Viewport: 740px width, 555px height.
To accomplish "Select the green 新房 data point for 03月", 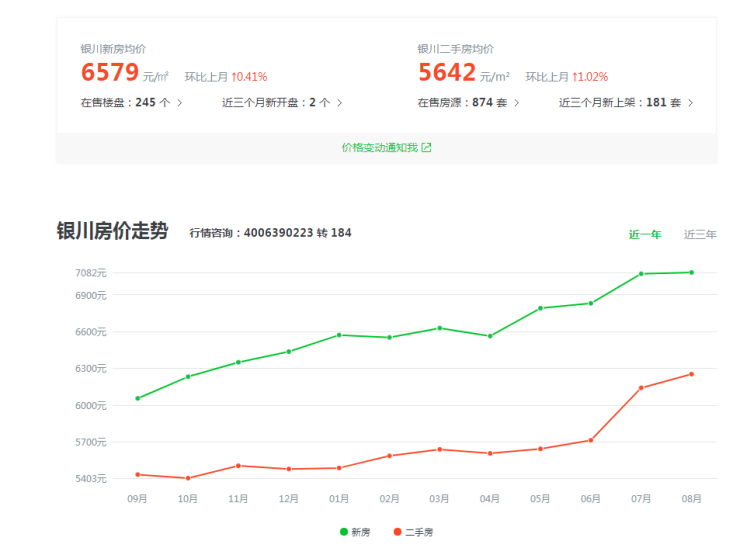I will (x=440, y=328).
